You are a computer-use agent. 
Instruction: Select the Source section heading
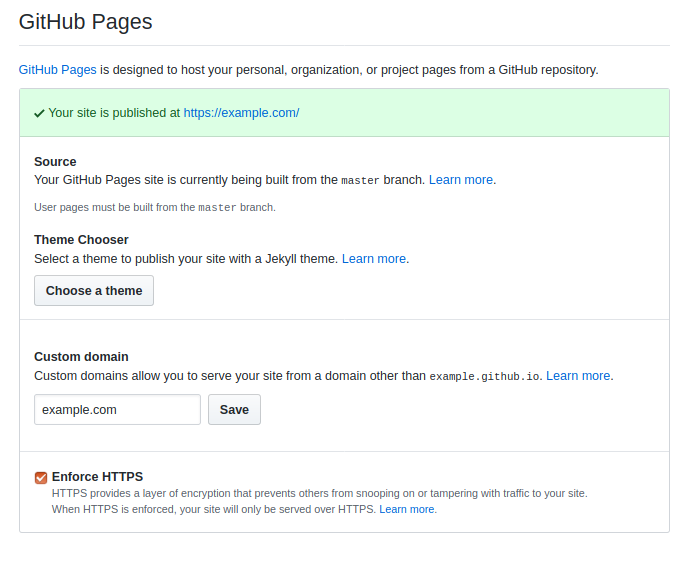55,162
